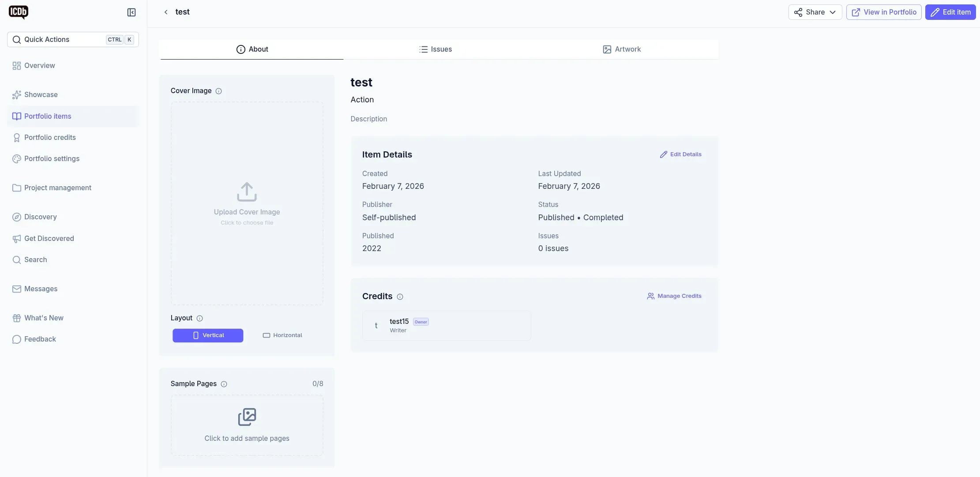Click the Messages envelope icon

[16, 289]
